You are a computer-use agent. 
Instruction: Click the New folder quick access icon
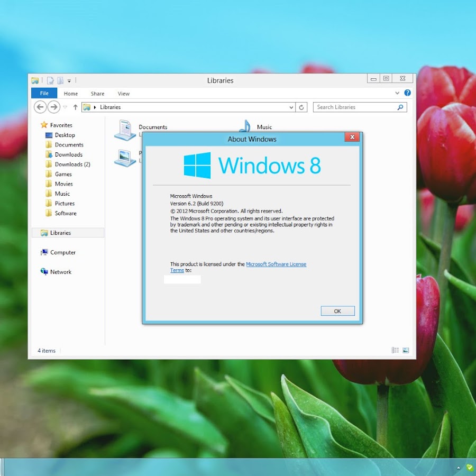(60, 80)
